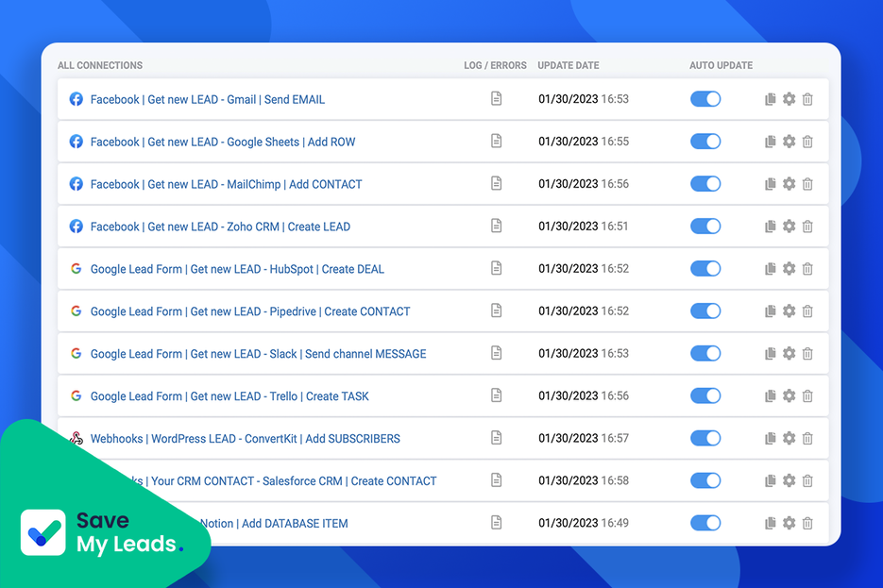The height and width of the screenshot is (588, 883).
Task: Duplicate the Google Lead Form - Trello connection
Action: pos(770,395)
